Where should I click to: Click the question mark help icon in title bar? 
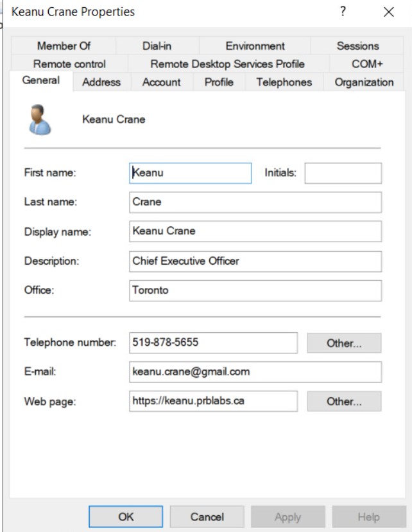coord(343,12)
